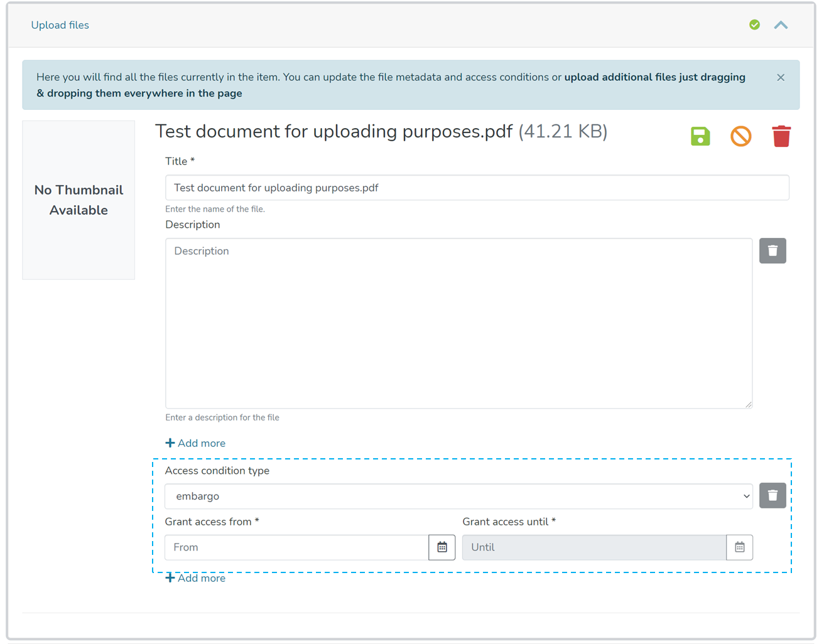Open the calendar for Grant access until
This screenshot has width=824, height=644.
point(740,547)
